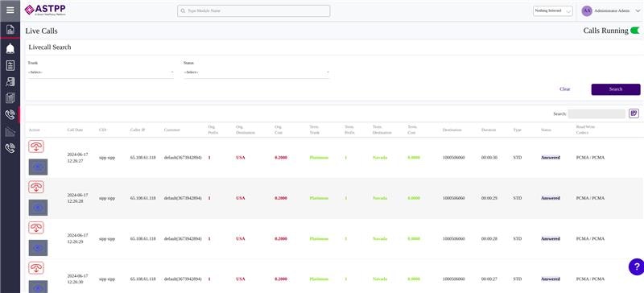Click blue eye icon for 12:26:27 call
The image size is (644, 293).
(x=38, y=167)
